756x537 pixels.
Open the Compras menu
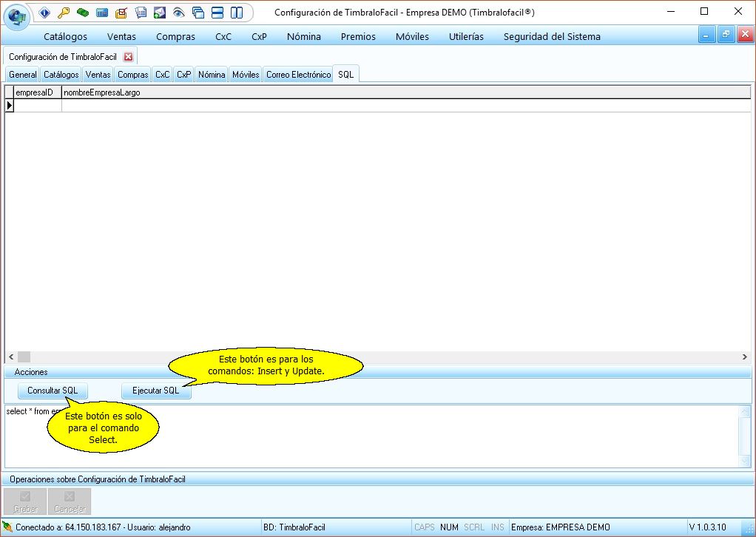point(175,37)
